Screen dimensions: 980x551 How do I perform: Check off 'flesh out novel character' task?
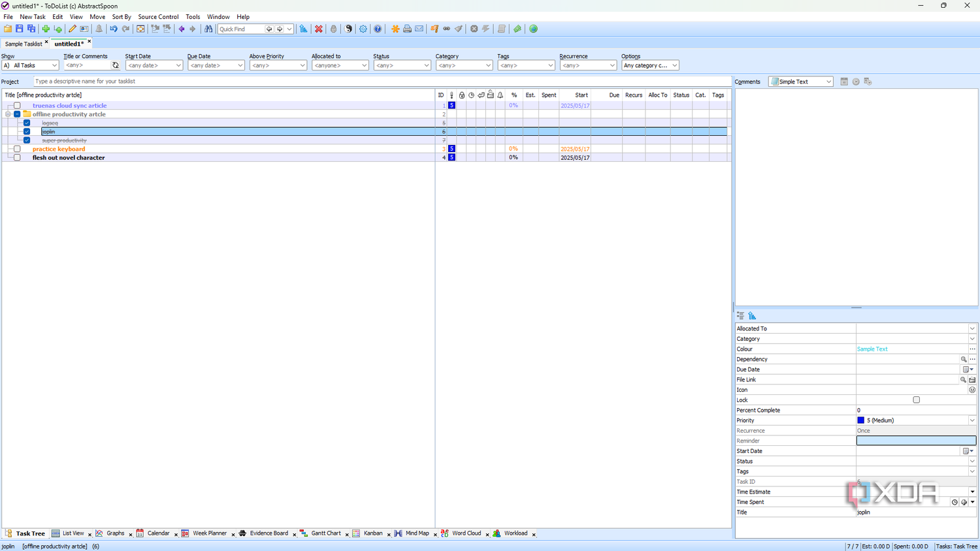[17, 157]
